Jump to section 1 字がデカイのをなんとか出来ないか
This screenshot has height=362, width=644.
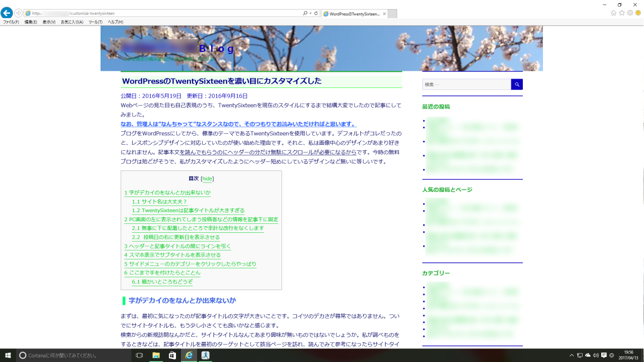click(167, 193)
